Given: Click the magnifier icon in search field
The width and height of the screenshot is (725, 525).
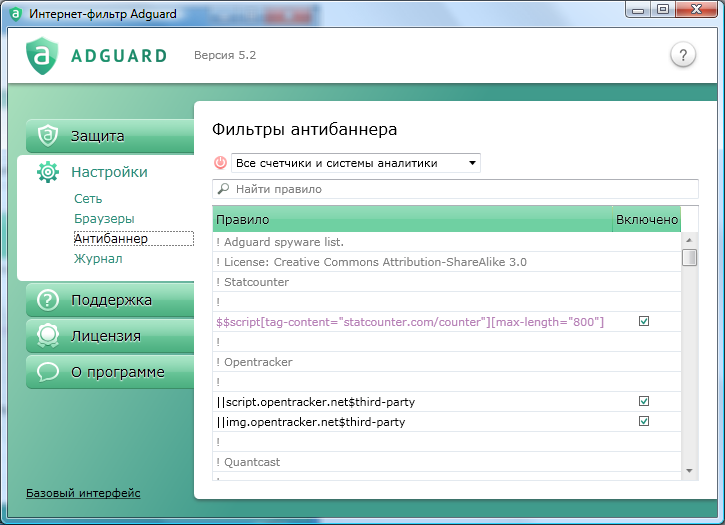Looking at the screenshot, I should [x=223, y=189].
